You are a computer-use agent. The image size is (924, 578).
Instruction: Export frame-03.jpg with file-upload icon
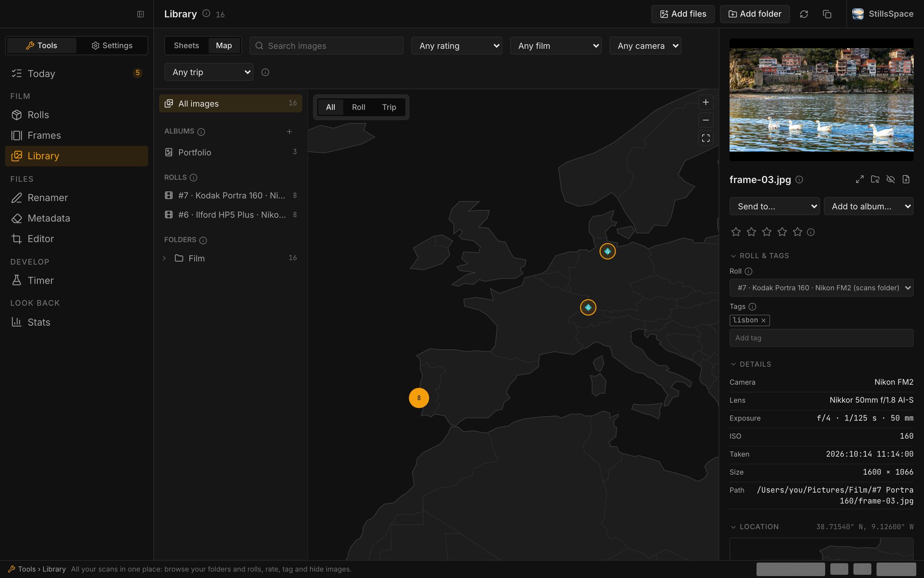(906, 179)
